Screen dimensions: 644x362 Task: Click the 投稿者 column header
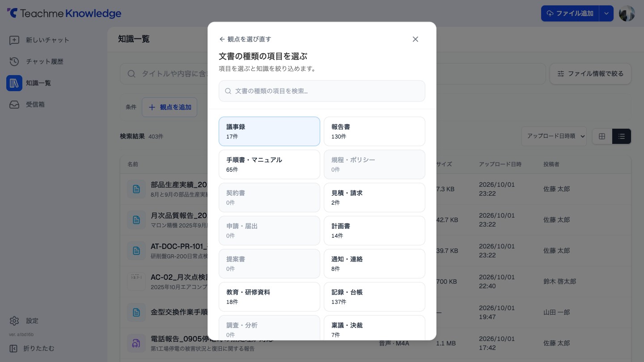coord(551,164)
